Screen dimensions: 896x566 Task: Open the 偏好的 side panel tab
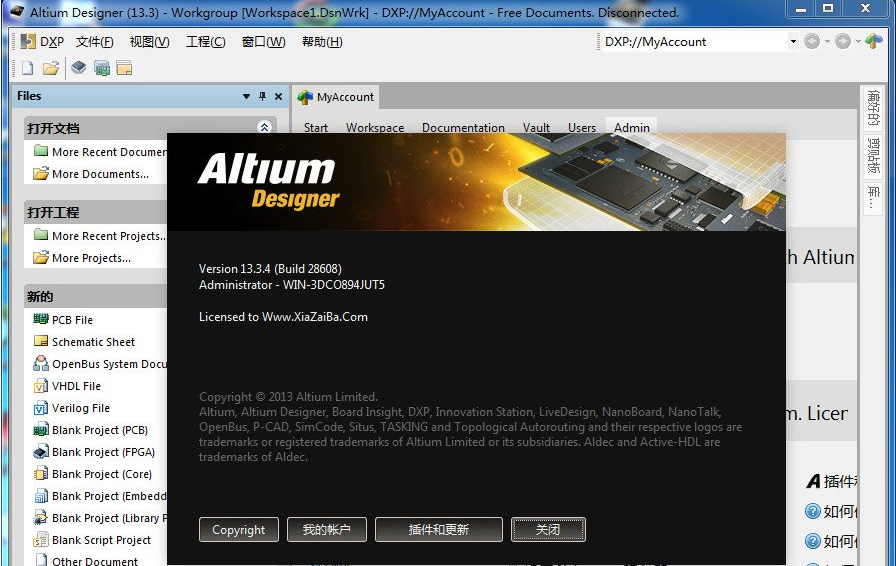click(x=874, y=107)
